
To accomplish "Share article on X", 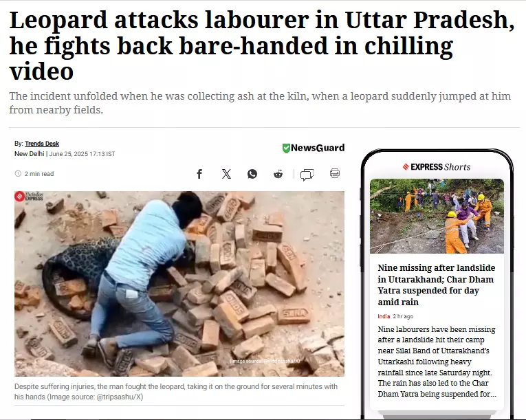I will pyautogui.click(x=226, y=174).
